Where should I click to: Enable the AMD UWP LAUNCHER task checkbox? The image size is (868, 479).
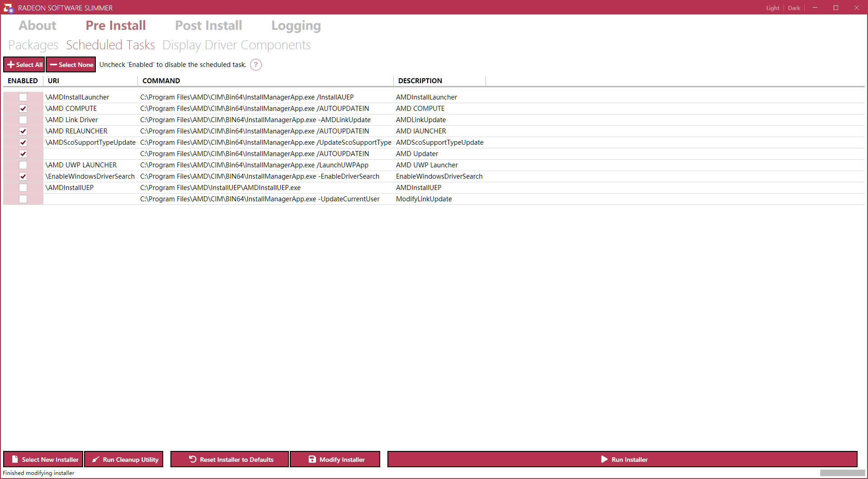(23, 165)
